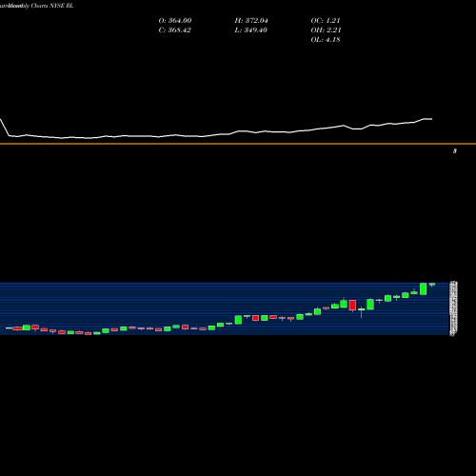Click the axis label 3 below the orange line
The image size is (476, 476).
point(455,151)
